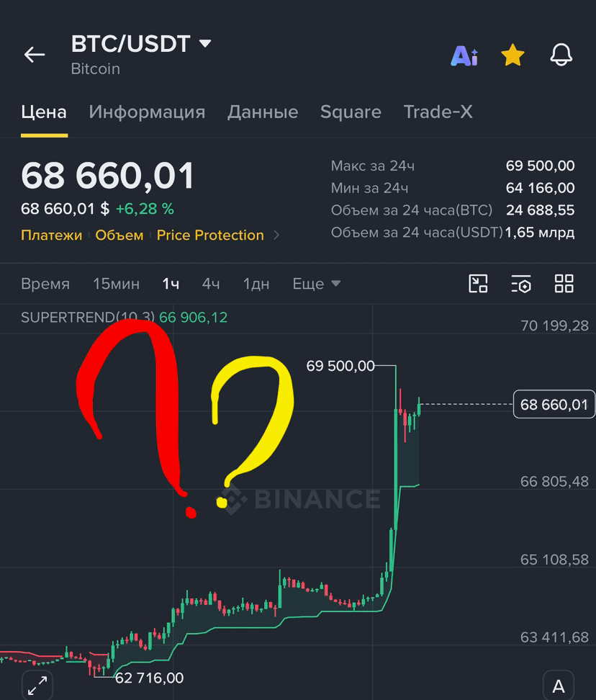Tap the Объем tag link
This screenshot has width=596, height=700.
pos(119,235)
